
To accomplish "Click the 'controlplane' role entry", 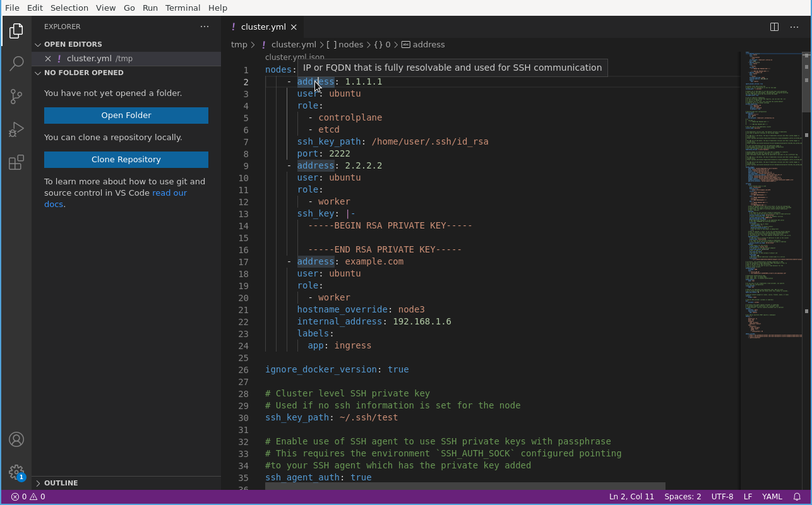I will [350, 117].
